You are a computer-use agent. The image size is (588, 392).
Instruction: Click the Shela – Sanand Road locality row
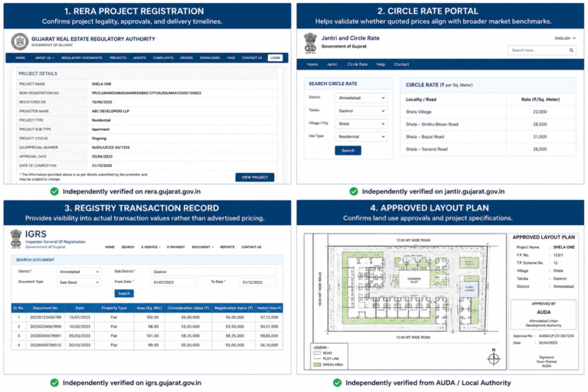(x=488, y=149)
